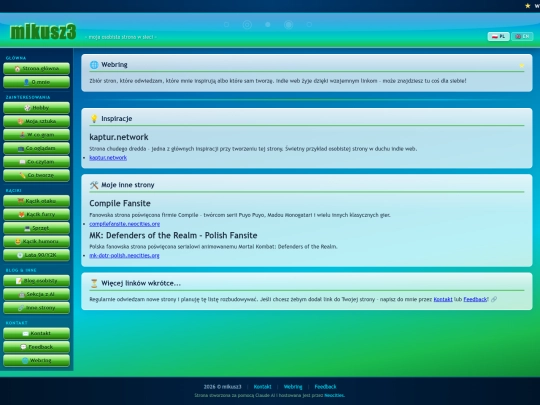Click the Compile Fansite heading
Screen dimensions: 540x405
(x=120, y=203)
